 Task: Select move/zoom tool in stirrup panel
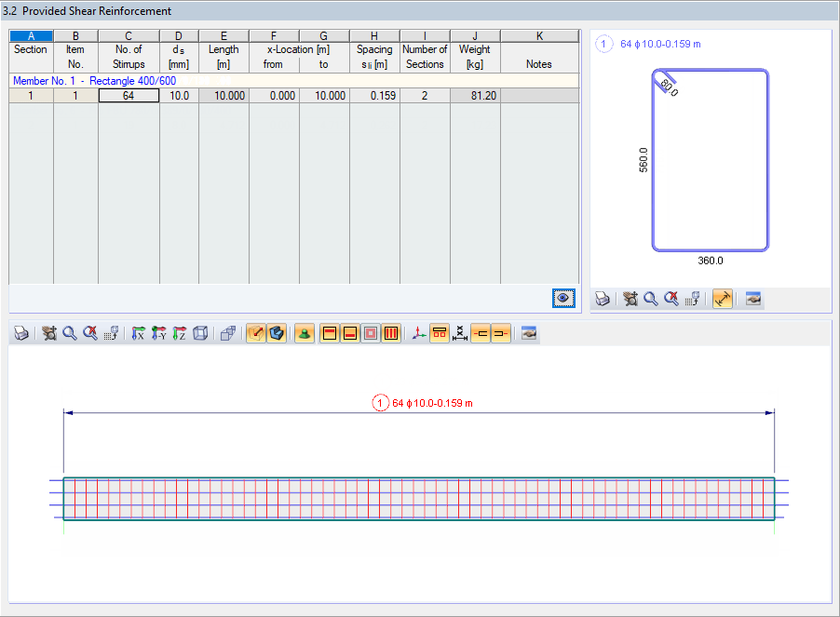pos(630,299)
